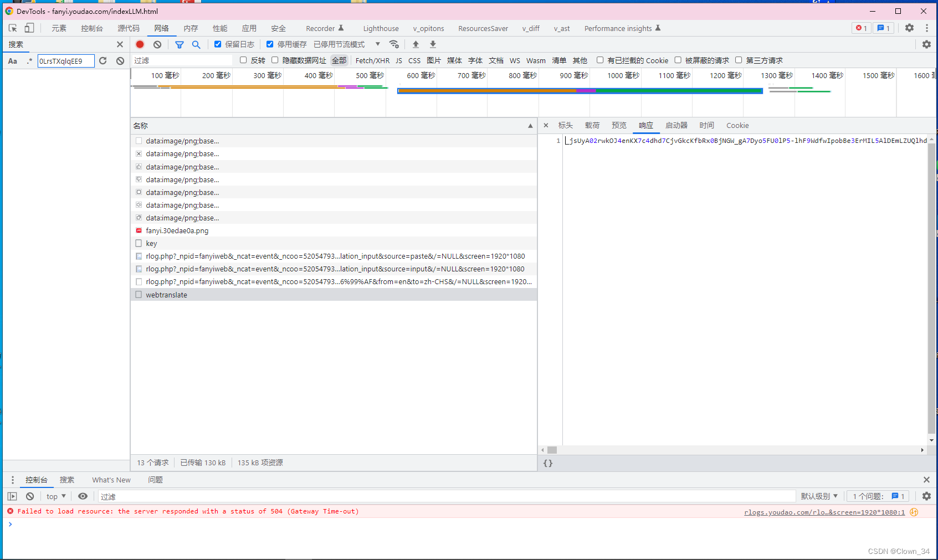Open network conditions wifi icon

click(x=394, y=44)
